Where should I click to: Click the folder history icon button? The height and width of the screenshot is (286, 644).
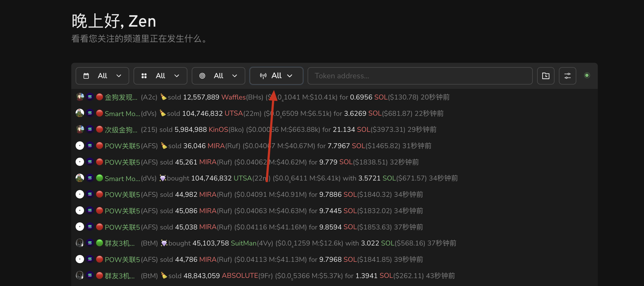pos(546,76)
